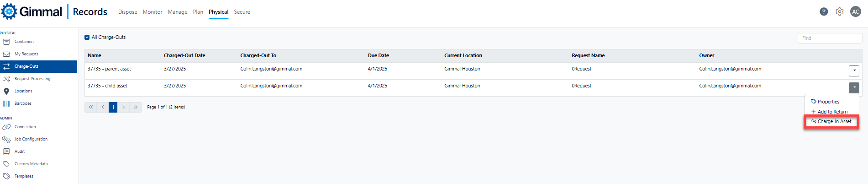Switch to the Dispose tab

128,12
